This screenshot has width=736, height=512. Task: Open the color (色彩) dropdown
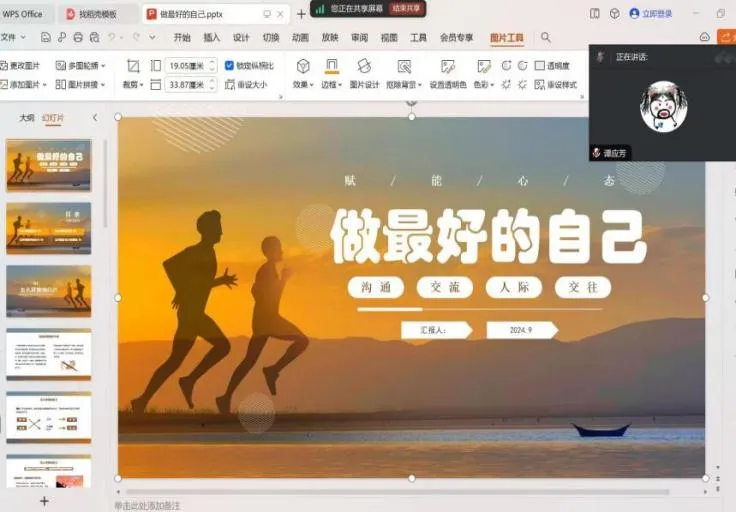484,85
